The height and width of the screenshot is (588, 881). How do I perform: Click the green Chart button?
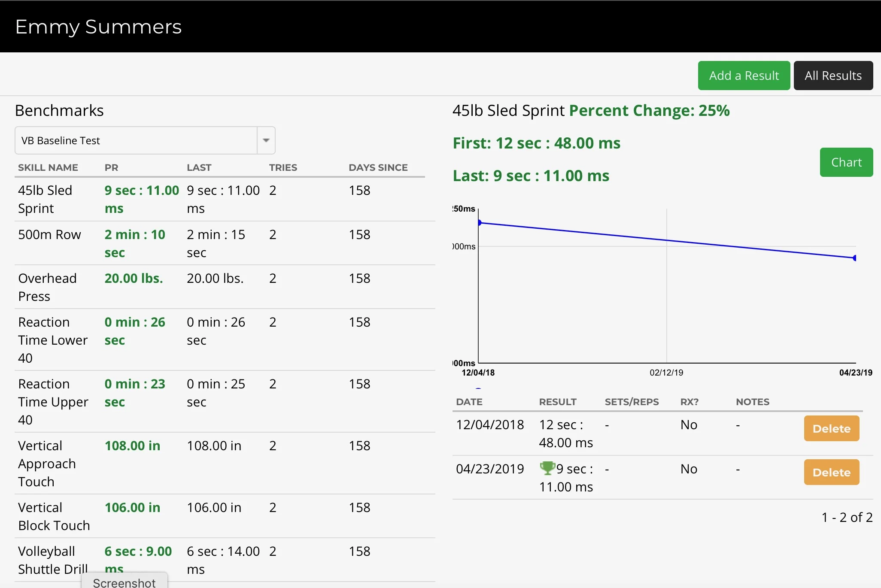(x=846, y=162)
